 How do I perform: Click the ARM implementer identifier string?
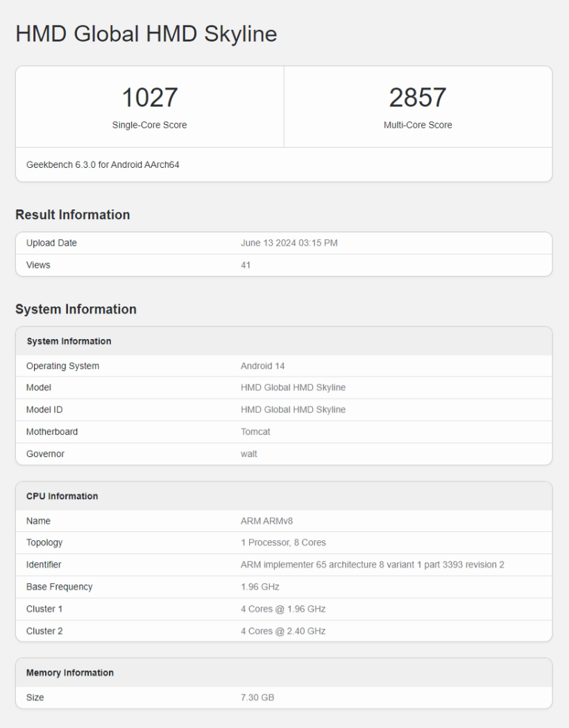[372, 565]
